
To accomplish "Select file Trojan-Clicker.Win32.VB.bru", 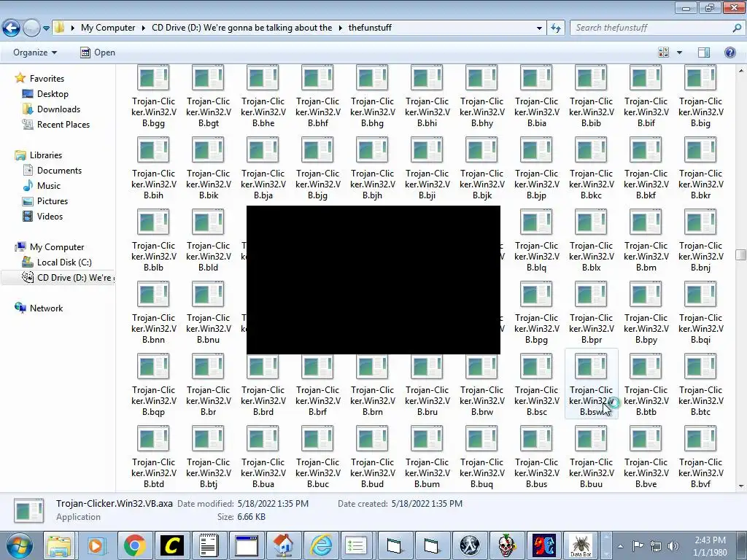I will 427,385.
